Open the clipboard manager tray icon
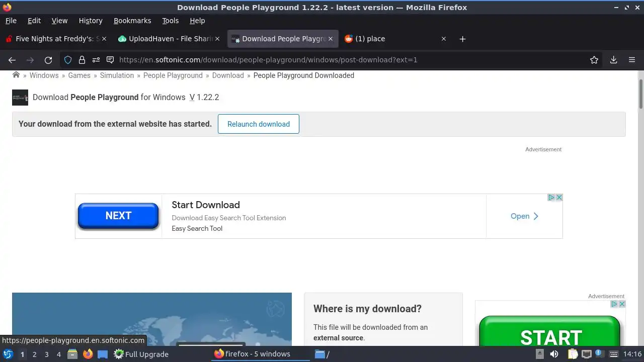Screen dimensions: 644x362 tap(573, 354)
